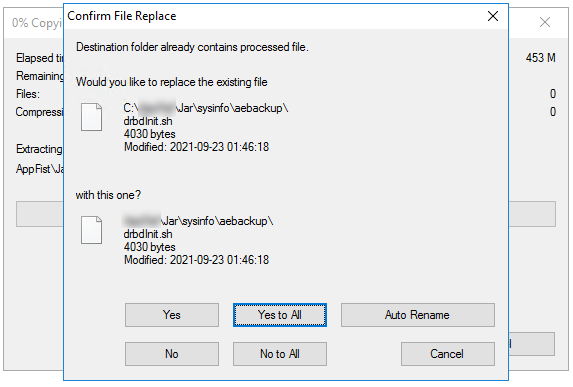Click the No button

pos(172,354)
